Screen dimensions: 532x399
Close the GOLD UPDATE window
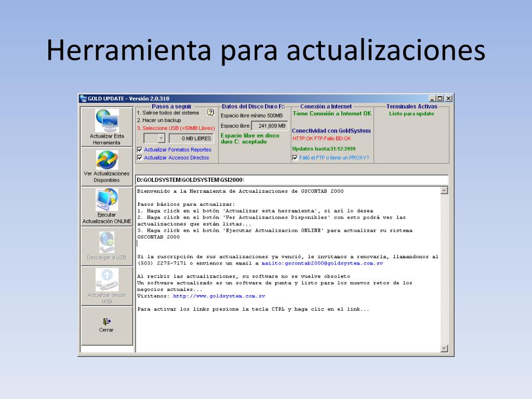tap(448, 99)
